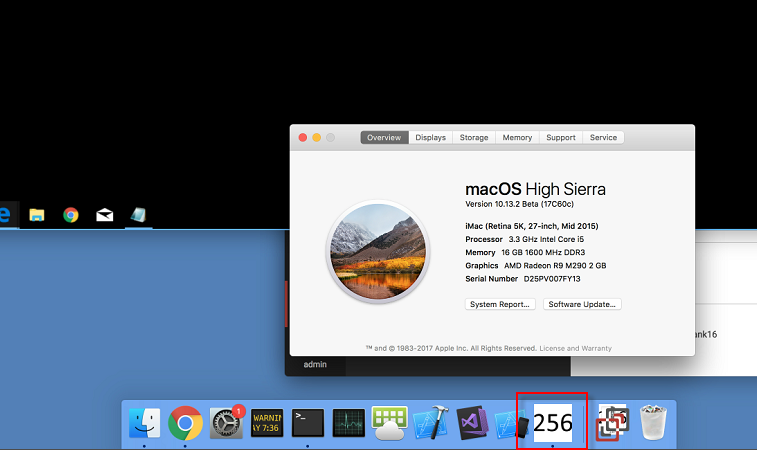The width and height of the screenshot is (757, 450).
Task: Click the macOS High Sierra title
Action: [x=535, y=189]
